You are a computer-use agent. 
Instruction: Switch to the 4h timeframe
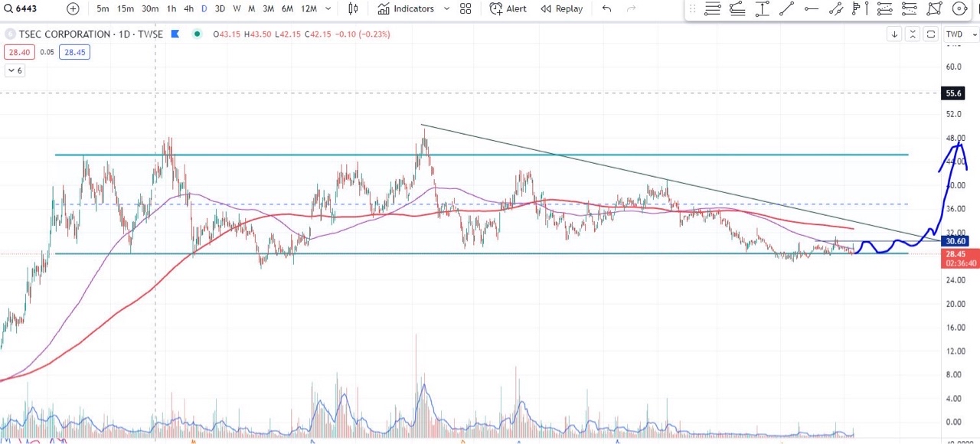coord(188,8)
